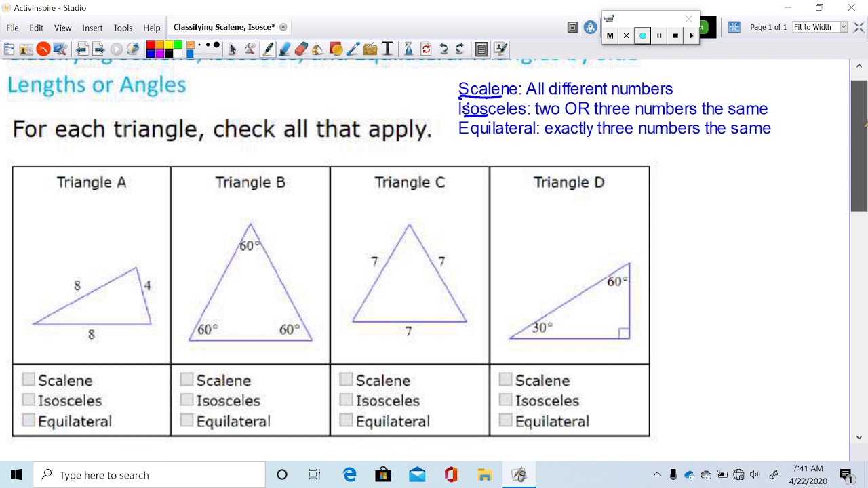Select the Highlighter tool
The width and height of the screenshot is (868, 488).
coord(285,49)
